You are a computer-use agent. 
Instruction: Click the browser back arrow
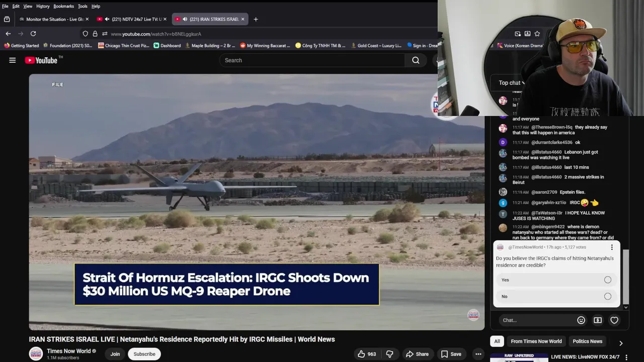click(8, 34)
